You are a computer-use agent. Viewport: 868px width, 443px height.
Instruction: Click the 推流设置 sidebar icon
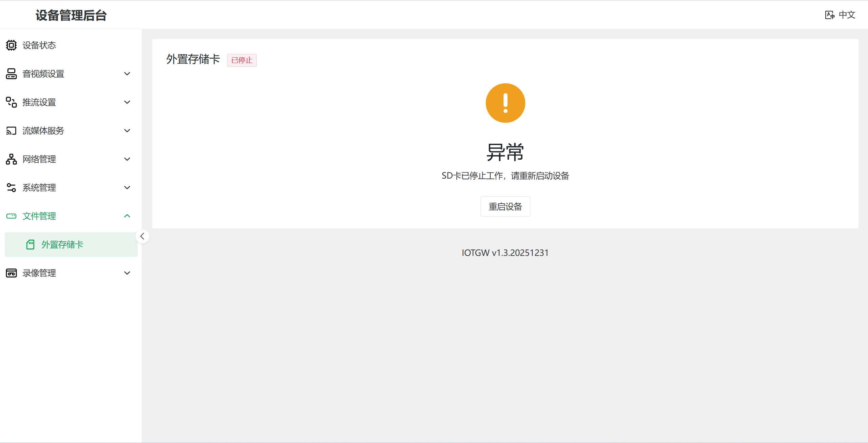pyautogui.click(x=11, y=102)
